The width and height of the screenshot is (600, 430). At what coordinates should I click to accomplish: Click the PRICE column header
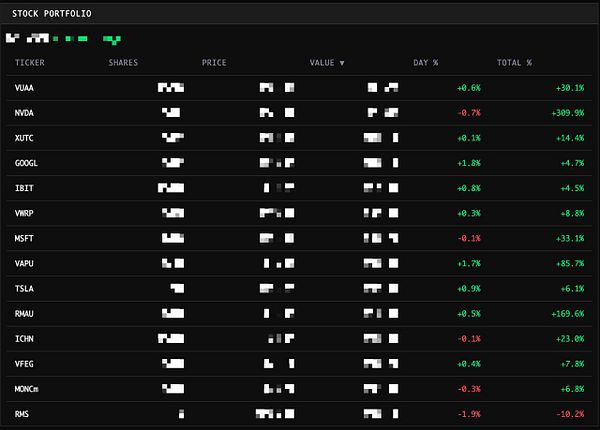(214, 63)
